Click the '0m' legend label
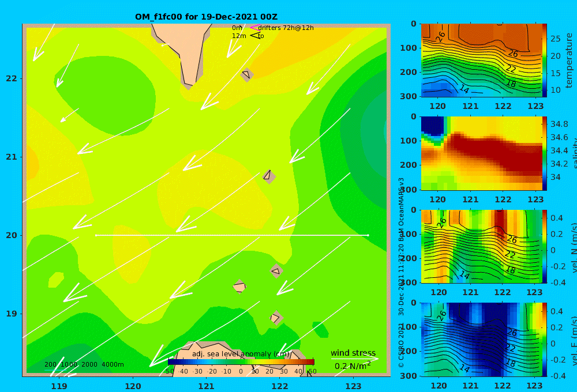577x392 pixels. click(x=237, y=28)
